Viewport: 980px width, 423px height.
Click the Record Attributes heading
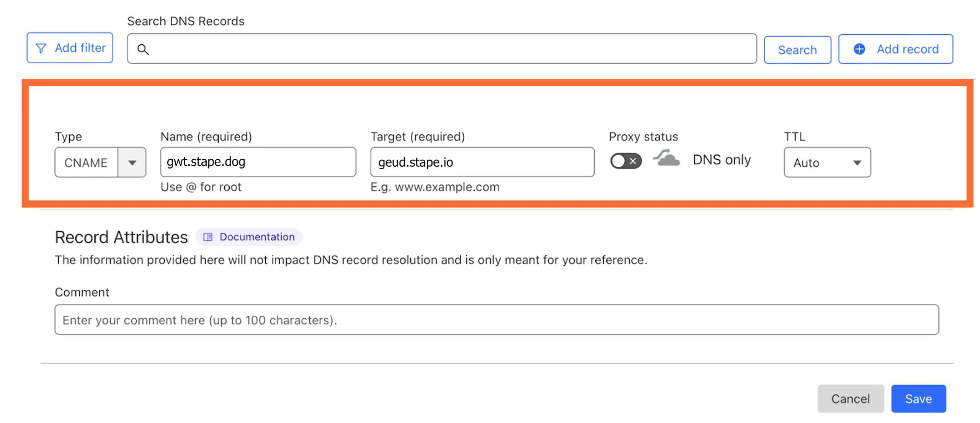point(121,237)
